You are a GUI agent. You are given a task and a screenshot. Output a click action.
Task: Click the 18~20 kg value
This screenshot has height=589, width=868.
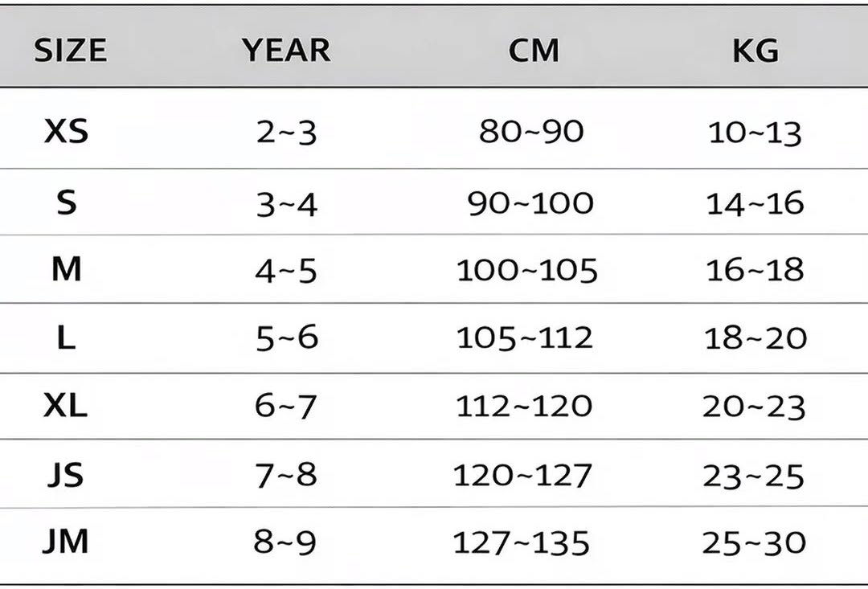click(x=755, y=337)
